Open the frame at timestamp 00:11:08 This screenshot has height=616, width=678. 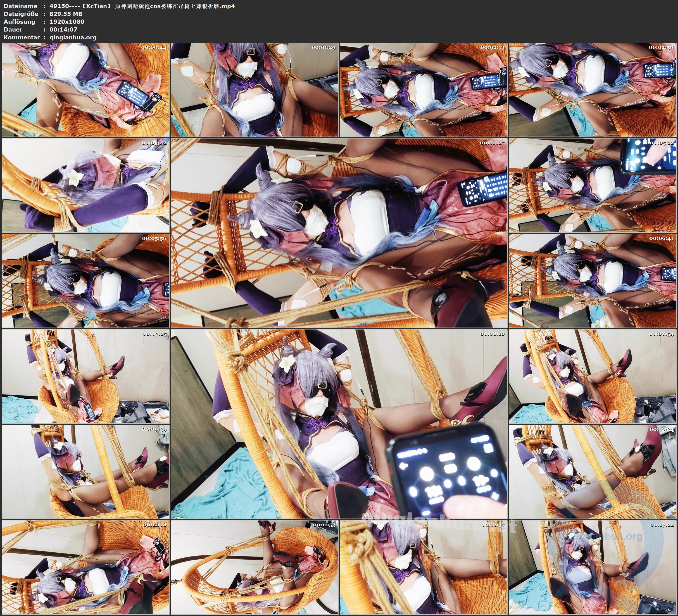tap(85, 567)
